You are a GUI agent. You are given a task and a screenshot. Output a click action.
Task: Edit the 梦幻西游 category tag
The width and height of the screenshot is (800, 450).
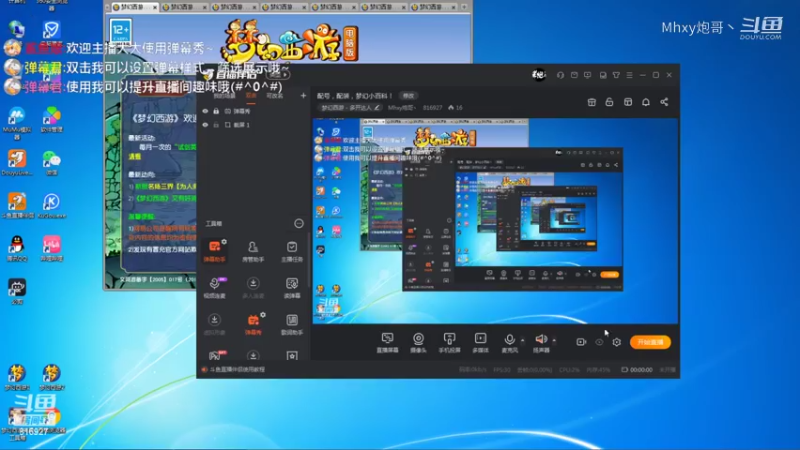point(350,108)
